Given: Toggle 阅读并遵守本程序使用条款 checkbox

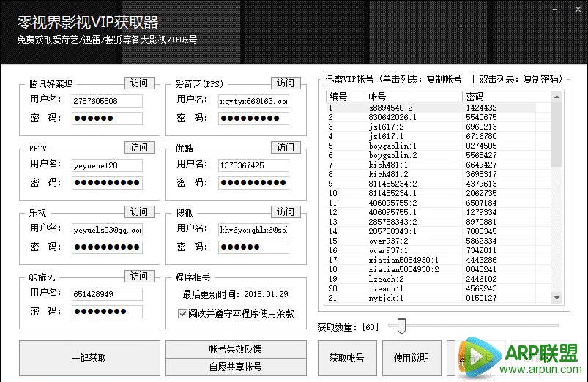Looking at the screenshot, I should pyautogui.click(x=182, y=313).
